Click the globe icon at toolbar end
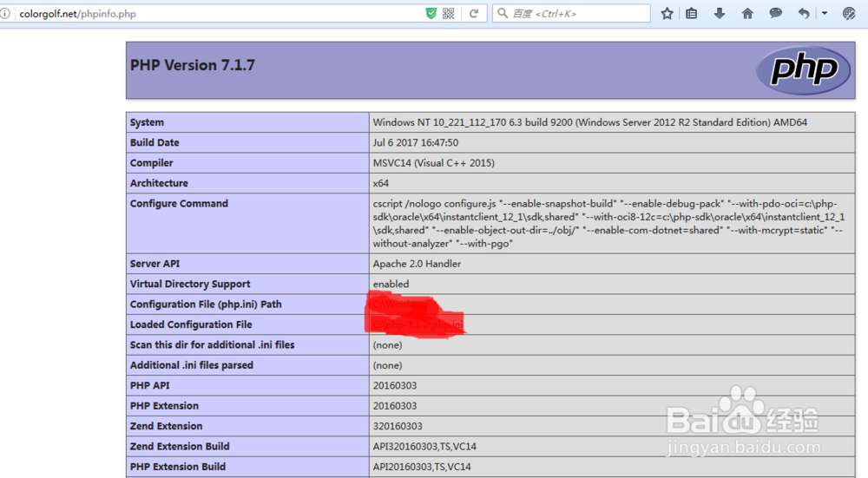Image resolution: width=868 pixels, height=478 pixels. click(x=849, y=13)
